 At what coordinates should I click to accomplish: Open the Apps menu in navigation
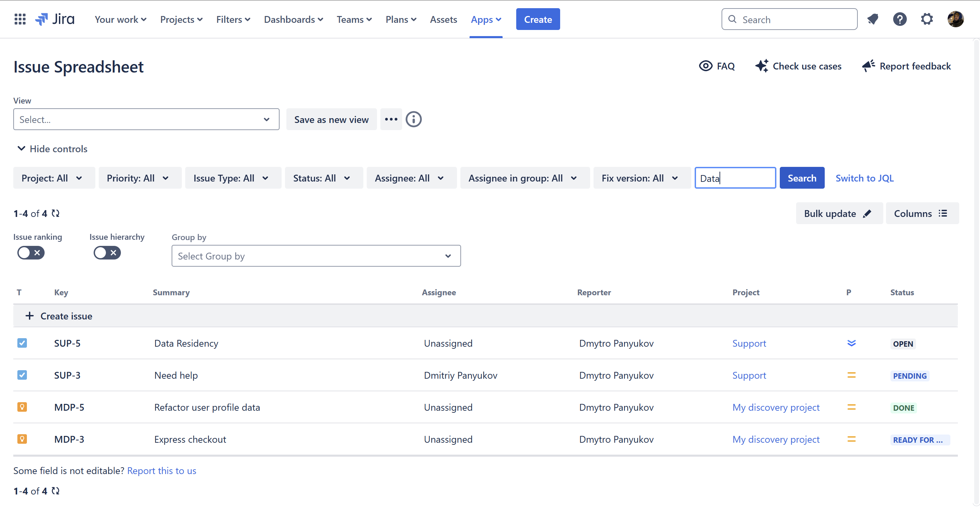pos(486,19)
